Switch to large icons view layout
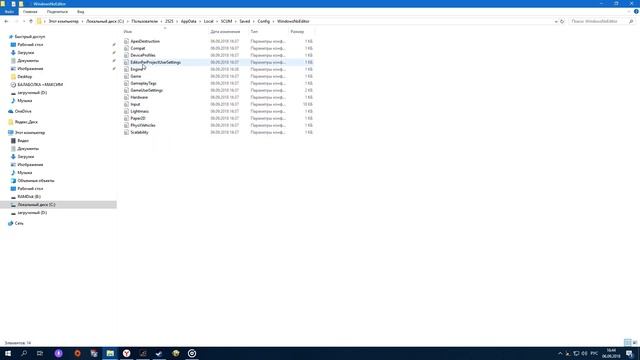 coord(635,342)
